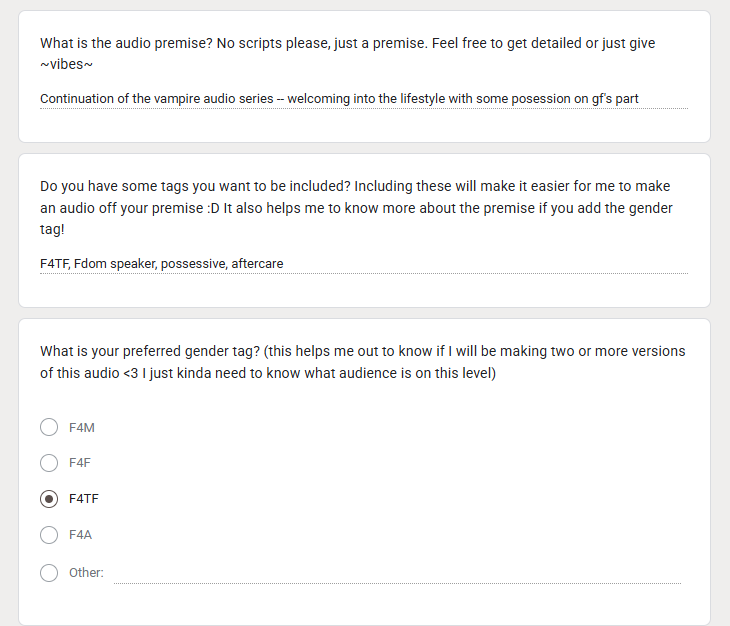
Task: Click the selected F4TF radio button
Action: (49, 499)
